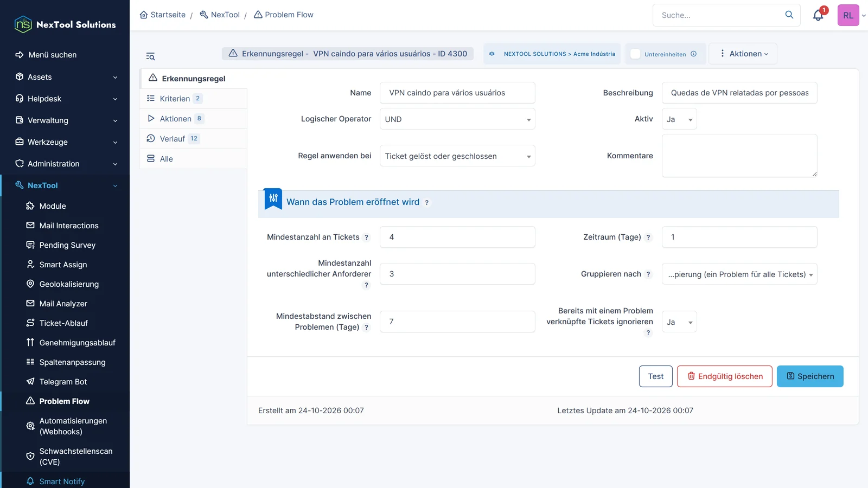This screenshot has width=868, height=488.
Task: Click the Kommentare text area
Action: [x=739, y=156]
